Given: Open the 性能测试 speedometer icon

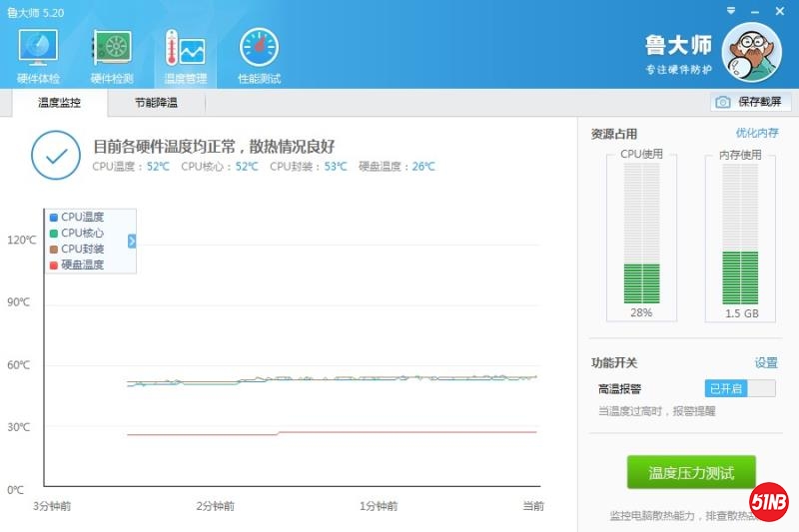Looking at the screenshot, I should [259, 55].
